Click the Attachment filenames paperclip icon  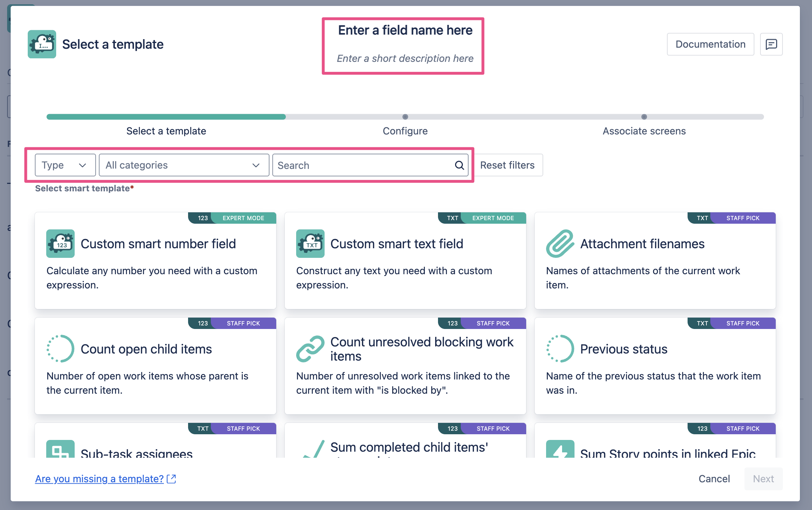560,244
